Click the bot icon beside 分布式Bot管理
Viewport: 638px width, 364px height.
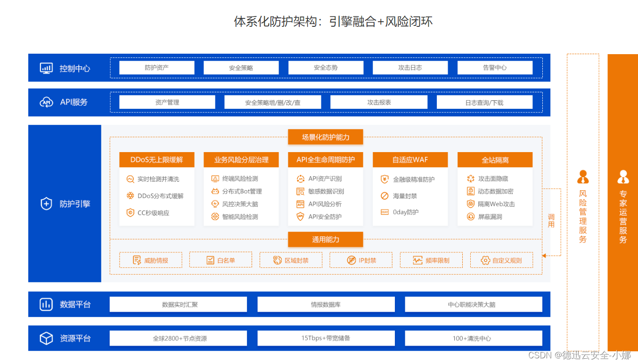coord(215,191)
